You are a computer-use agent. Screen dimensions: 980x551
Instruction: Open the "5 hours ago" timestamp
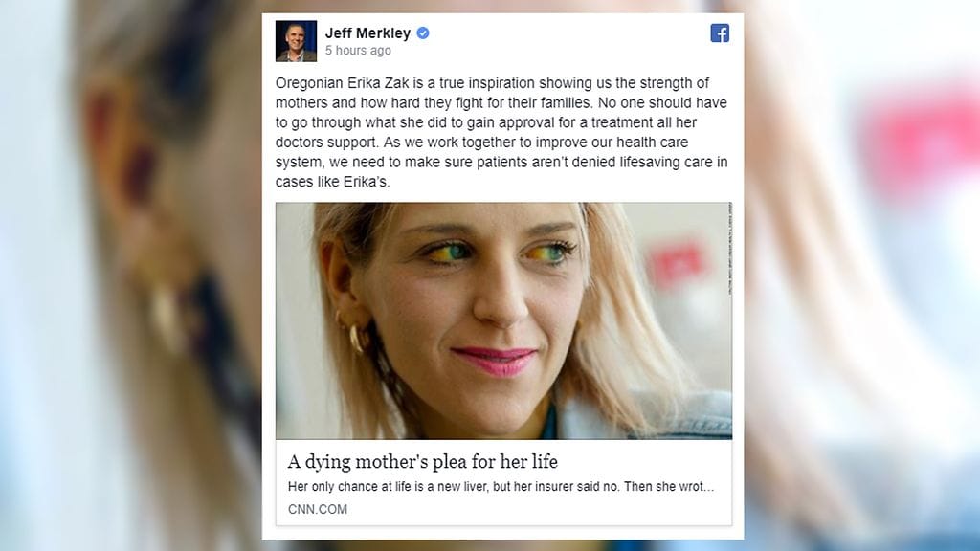click(358, 51)
